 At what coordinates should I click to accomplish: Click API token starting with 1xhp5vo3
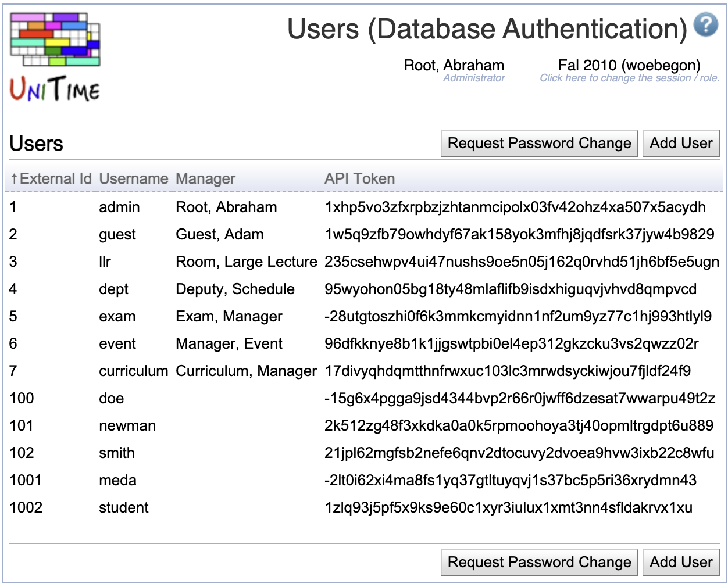point(515,207)
